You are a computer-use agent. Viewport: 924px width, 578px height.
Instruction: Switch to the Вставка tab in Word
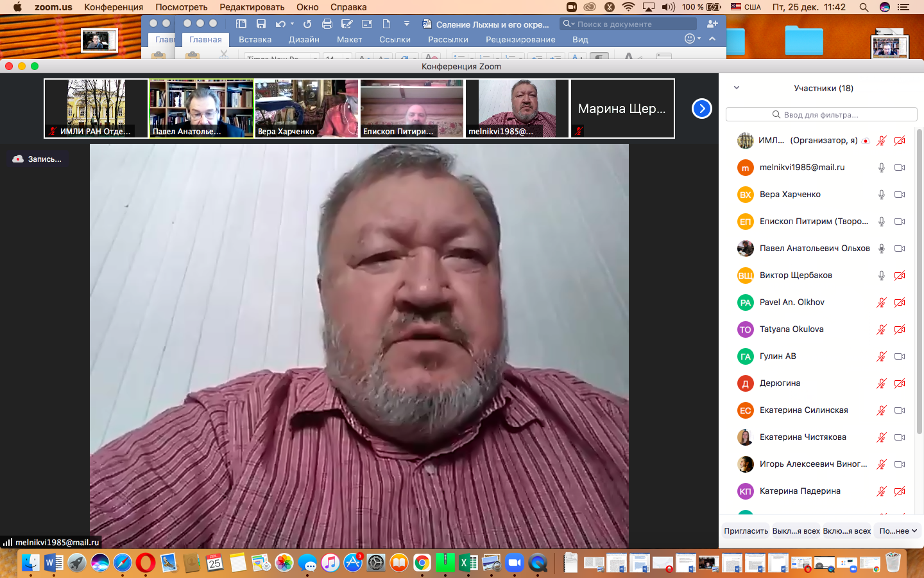255,39
